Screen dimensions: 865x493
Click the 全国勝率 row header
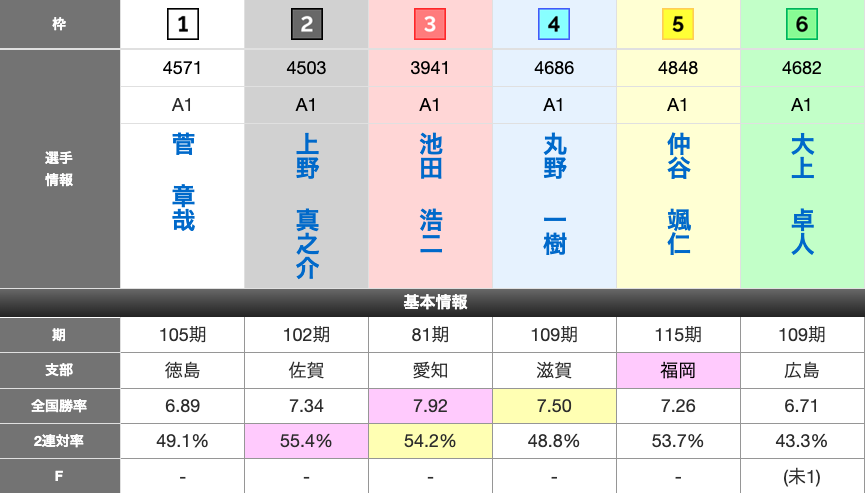tap(60, 405)
